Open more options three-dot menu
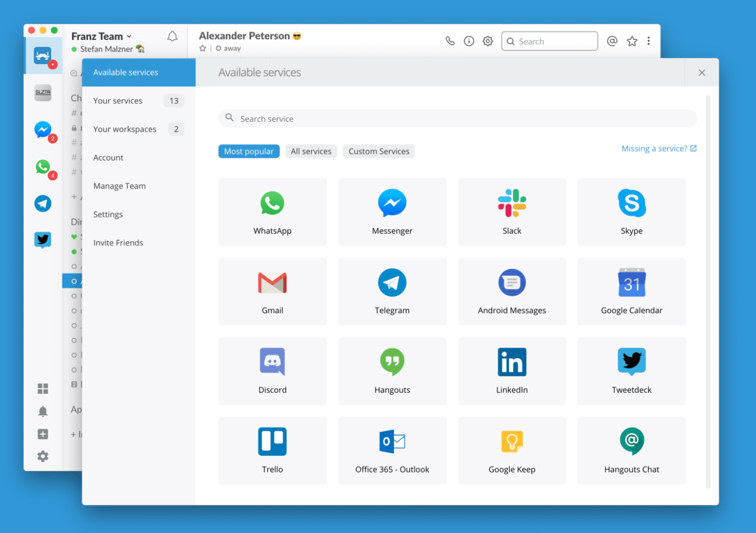Screen dimensions: 756x533 649,41
